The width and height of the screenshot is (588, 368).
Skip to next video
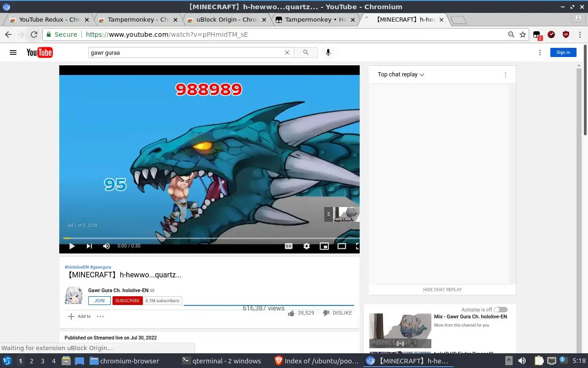(89, 246)
